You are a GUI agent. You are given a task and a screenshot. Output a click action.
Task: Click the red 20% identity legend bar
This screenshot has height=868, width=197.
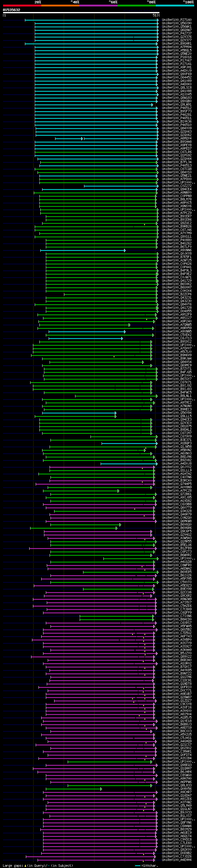coord(22,6)
